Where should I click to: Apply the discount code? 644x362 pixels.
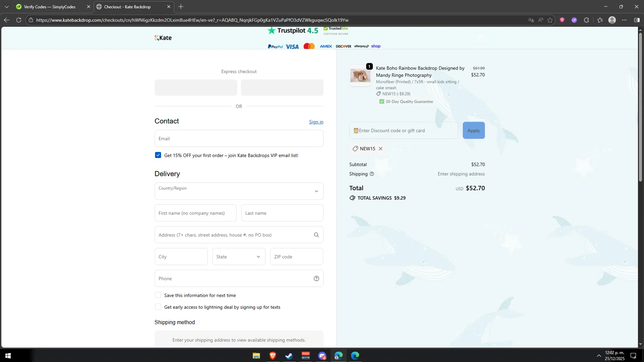[x=474, y=131]
